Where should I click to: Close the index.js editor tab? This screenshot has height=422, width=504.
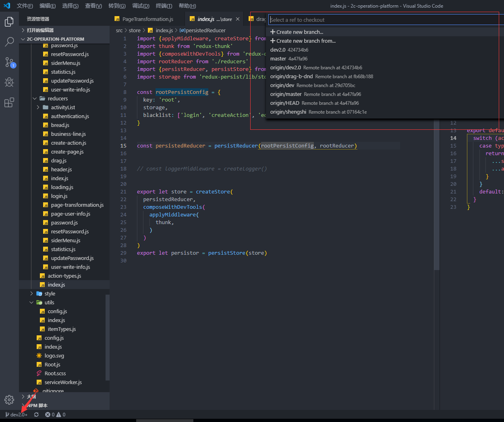click(x=238, y=19)
